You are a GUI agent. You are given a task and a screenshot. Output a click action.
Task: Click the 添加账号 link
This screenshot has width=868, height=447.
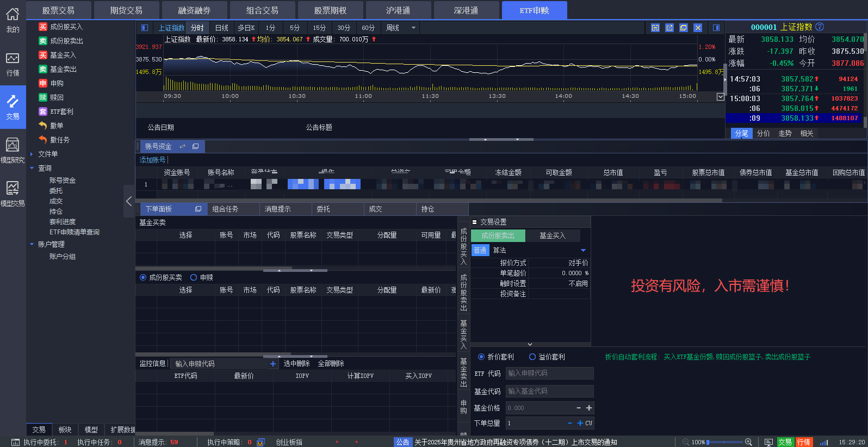coord(152,160)
